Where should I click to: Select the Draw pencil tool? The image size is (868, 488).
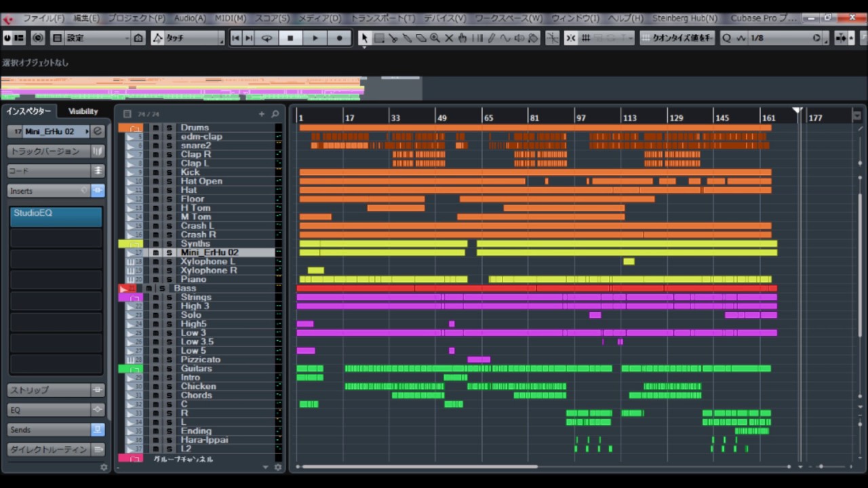pos(491,39)
